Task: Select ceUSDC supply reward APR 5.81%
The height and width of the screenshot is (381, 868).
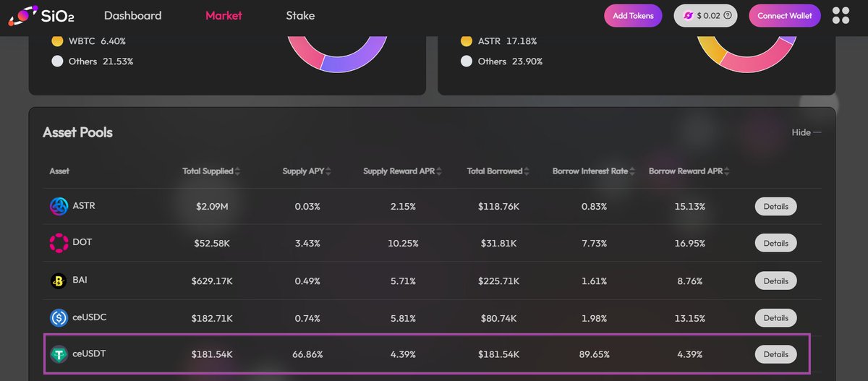Action: (x=403, y=317)
